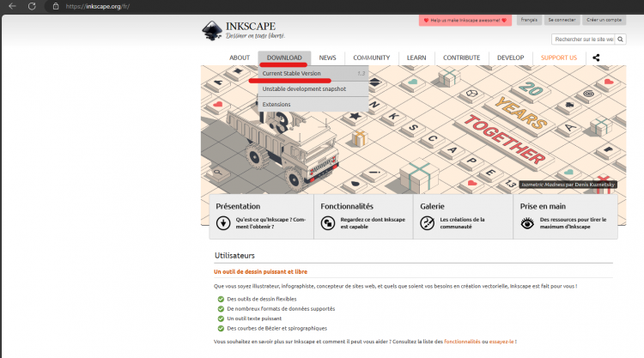
Task: Click the search magnifier icon
Action: click(620, 39)
